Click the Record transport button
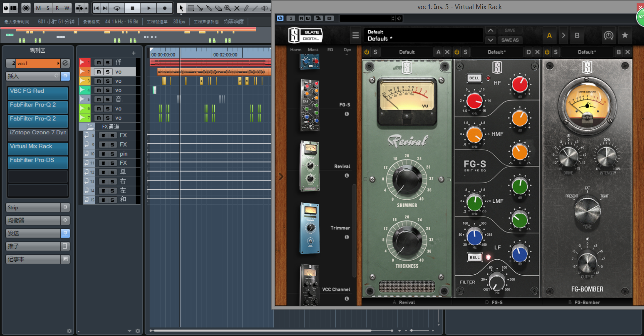Viewport: 644px width, 336px height. (x=165, y=8)
